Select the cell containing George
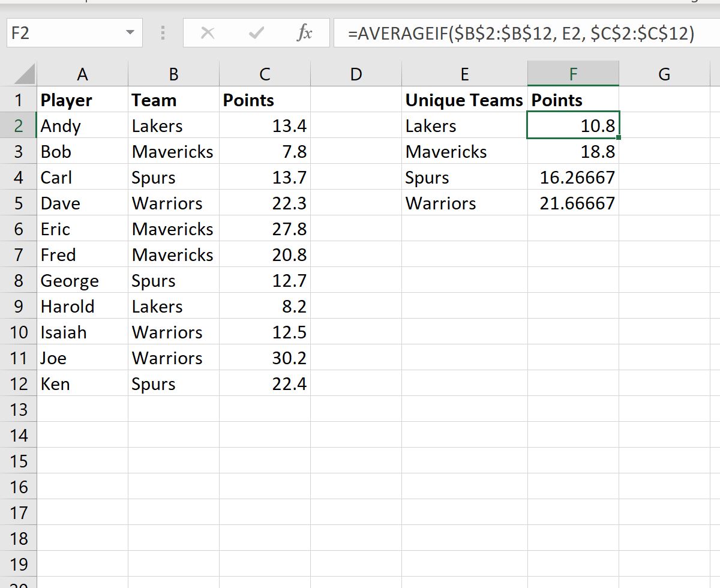Image resolution: width=720 pixels, height=588 pixels. [x=82, y=281]
